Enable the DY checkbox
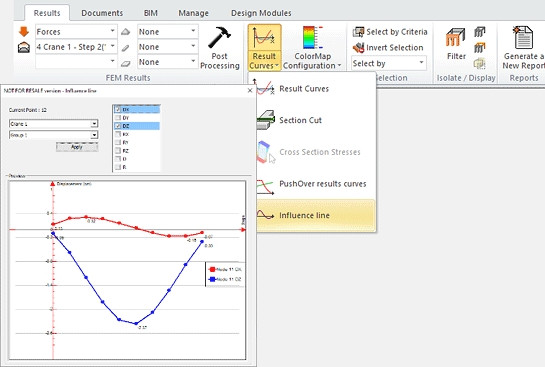The image size is (545, 367). click(118, 118)
